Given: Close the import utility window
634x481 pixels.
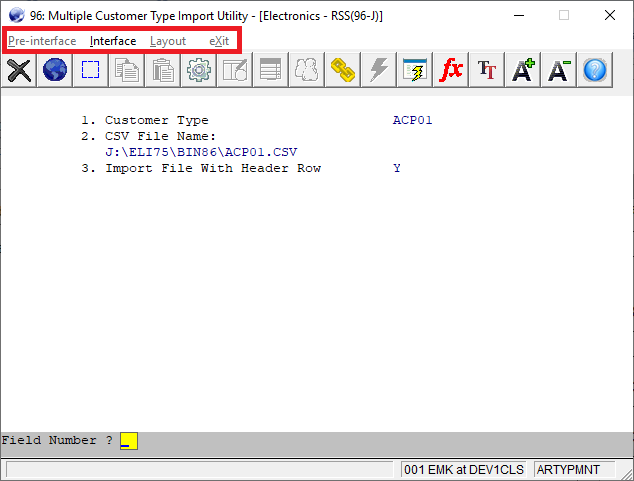Looking at the screenshot, I should coord(610,15).
